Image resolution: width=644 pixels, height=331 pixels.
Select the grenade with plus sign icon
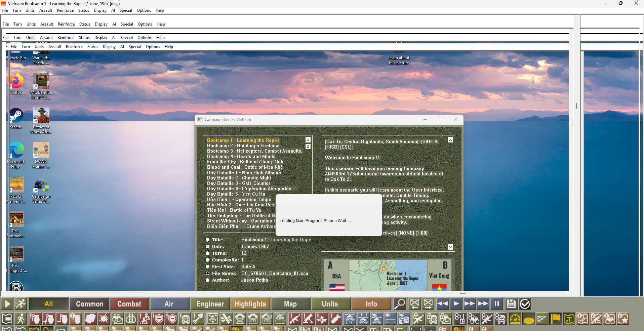pyautogui.click(x=49, y=319)
